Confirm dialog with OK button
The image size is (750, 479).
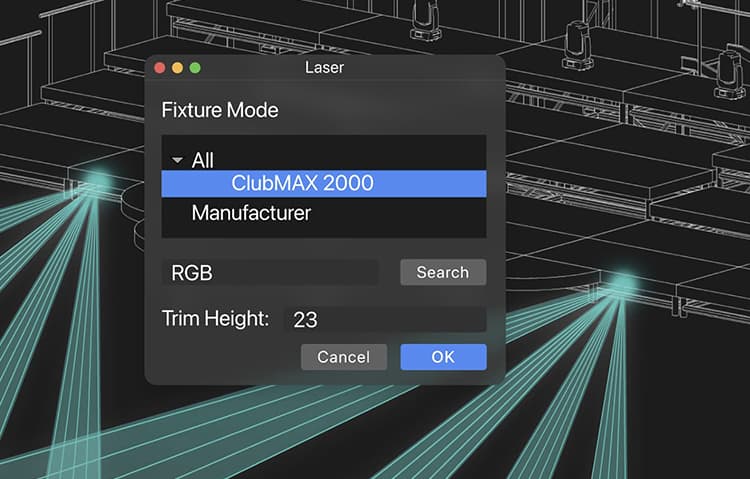coord(443,357)
